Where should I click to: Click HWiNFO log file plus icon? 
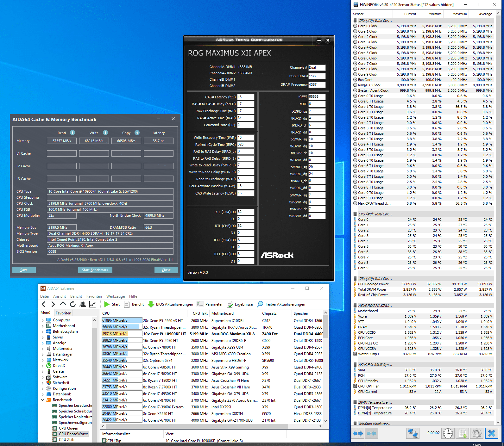(x=463, y=433)
